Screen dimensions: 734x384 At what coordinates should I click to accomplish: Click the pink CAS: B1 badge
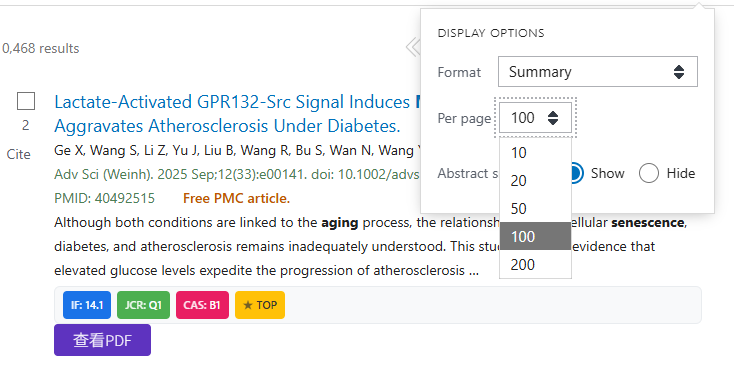pos(202,305)
